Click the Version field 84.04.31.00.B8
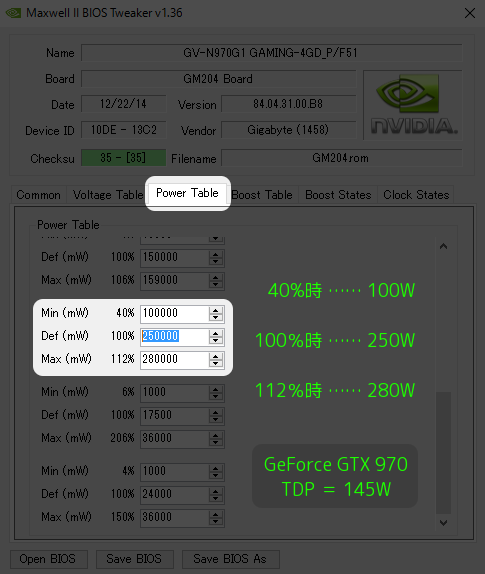 288,104
